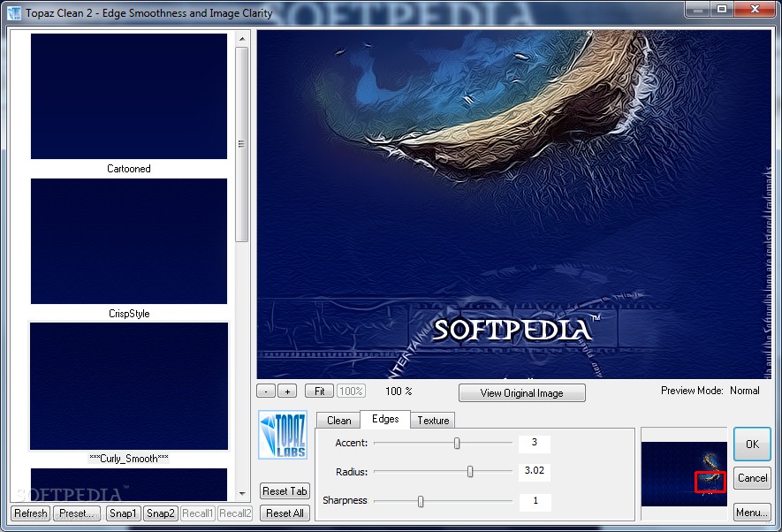
Task: Click the Sharpness slider handle
Action: 421,500
